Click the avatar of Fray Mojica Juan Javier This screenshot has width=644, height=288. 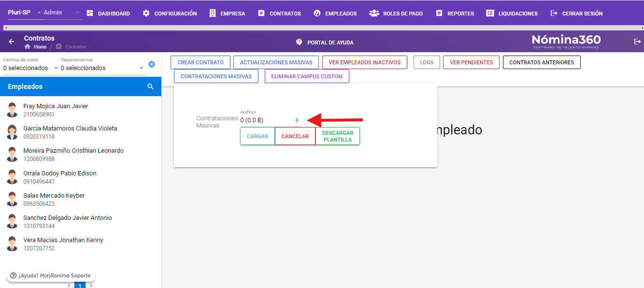(x=12, y=110)
